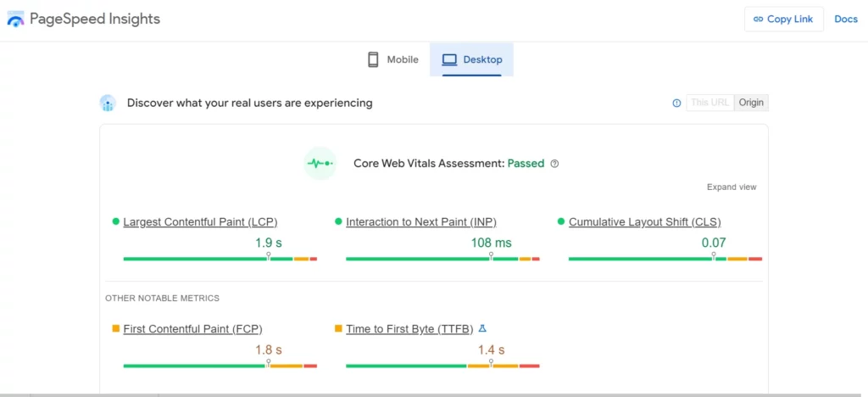Viewport: 868px width, 397px height.
Task: Click the TTFB distribution bar
Action: tap(442, 366)
